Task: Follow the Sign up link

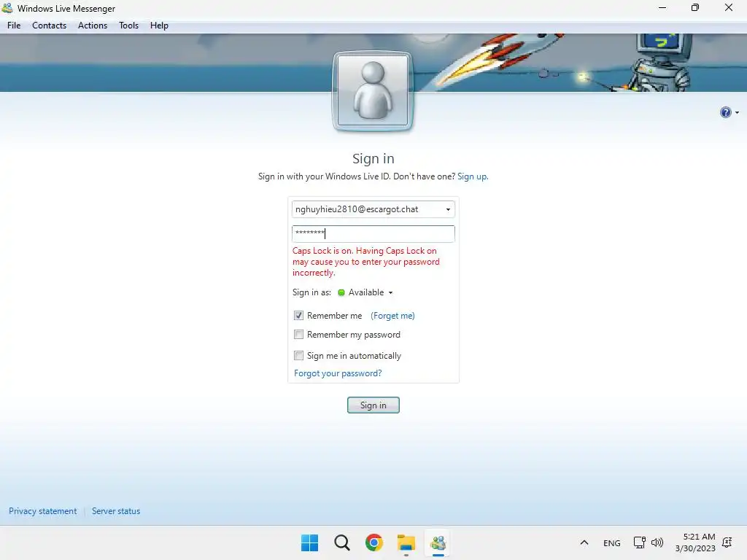Action: pos(473,176)
